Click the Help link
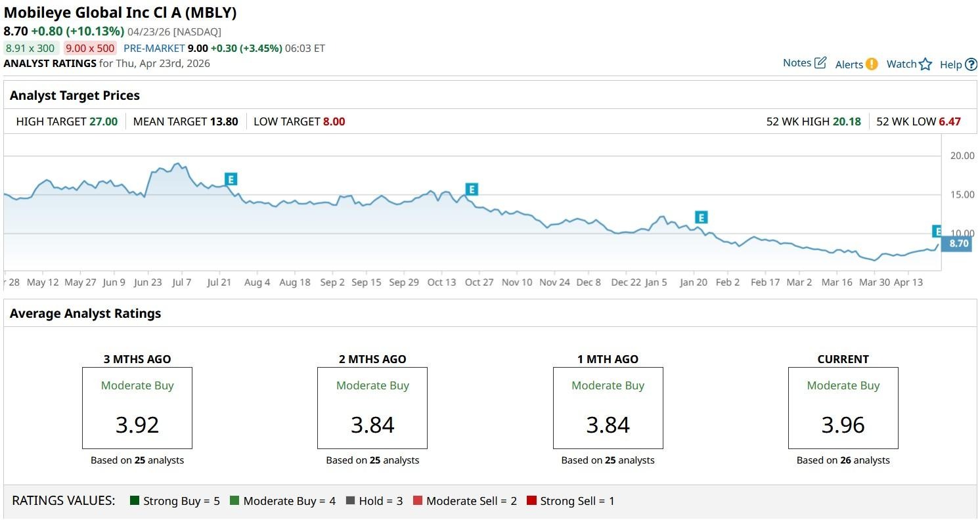Screen dimensions: 980x520 pos(950,64)
